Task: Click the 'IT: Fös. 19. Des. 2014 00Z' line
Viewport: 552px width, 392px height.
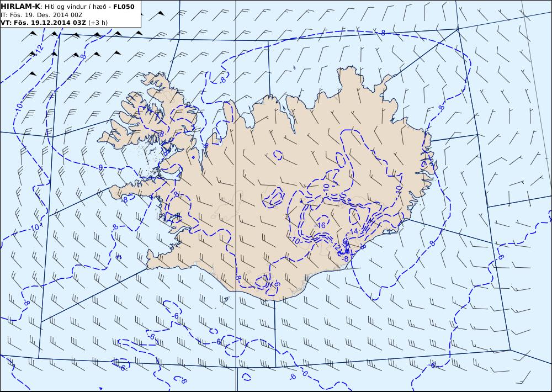Action: (x=41, y=15)
